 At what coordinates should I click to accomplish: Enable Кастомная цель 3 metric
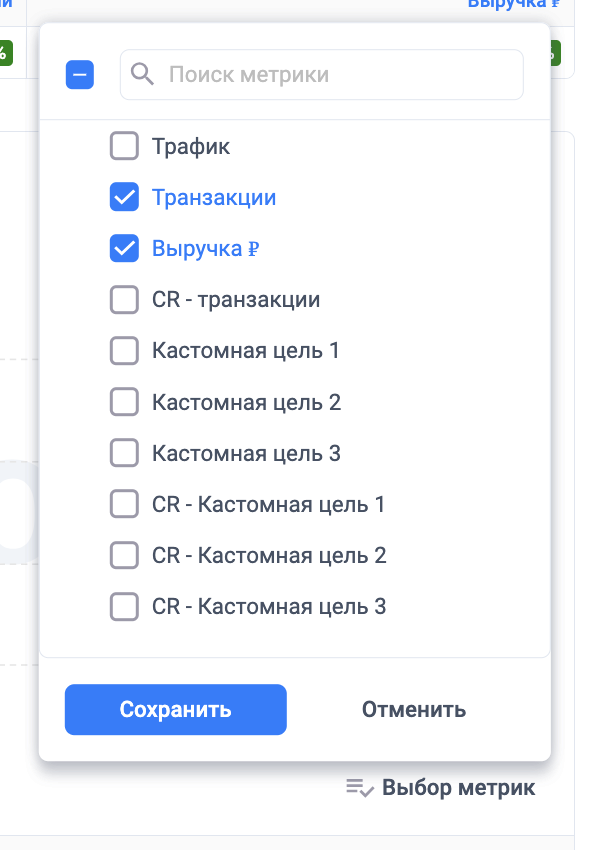124,453
